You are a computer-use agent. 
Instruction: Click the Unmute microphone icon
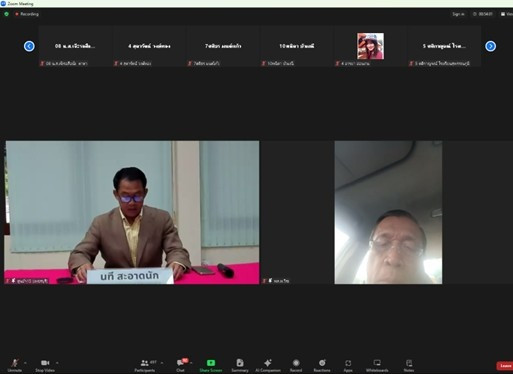point(15,363)
